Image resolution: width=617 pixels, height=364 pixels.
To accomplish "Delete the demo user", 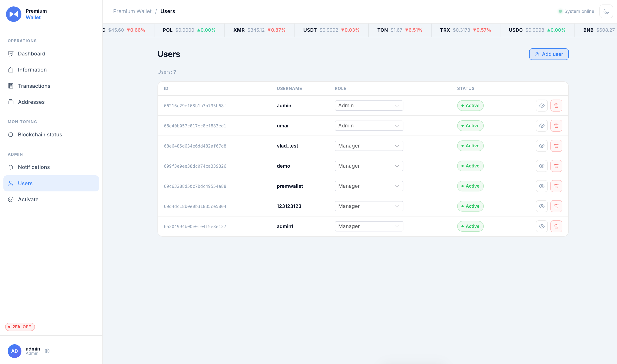I will (556, 166).
